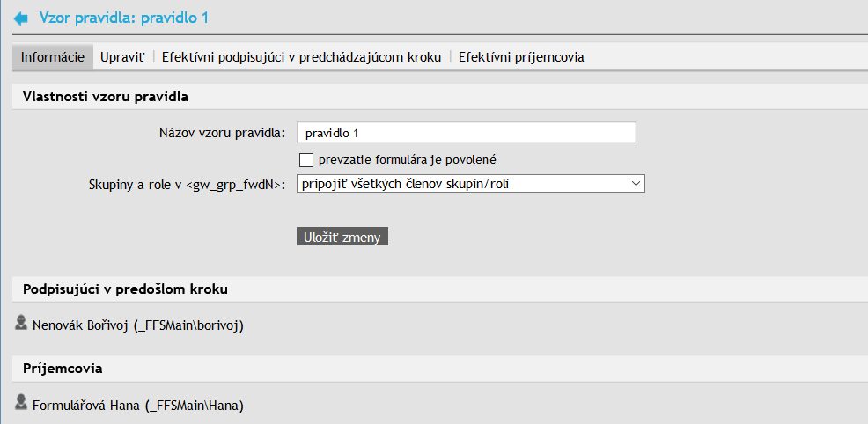This screenshot has width=868, height=424.
Task: Focus the Názov vzoru pravidla text field
Action: point(467,133)
